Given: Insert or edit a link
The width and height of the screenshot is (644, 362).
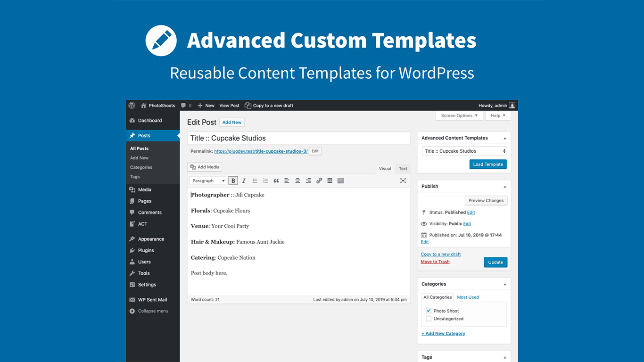Looking at the screenshot, I should pos(319,181).
